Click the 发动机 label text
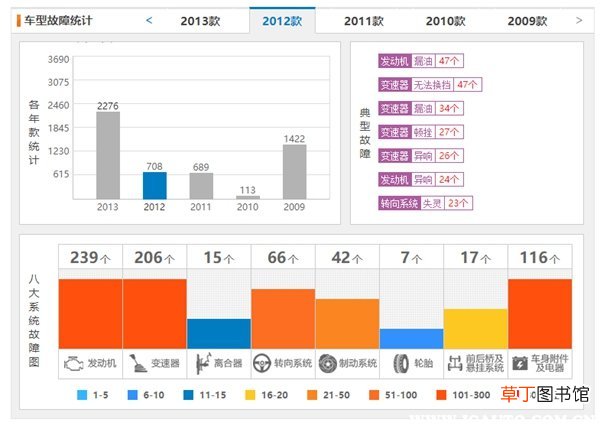The height and width of the screenshot is (429, 600). coord(102,363)
